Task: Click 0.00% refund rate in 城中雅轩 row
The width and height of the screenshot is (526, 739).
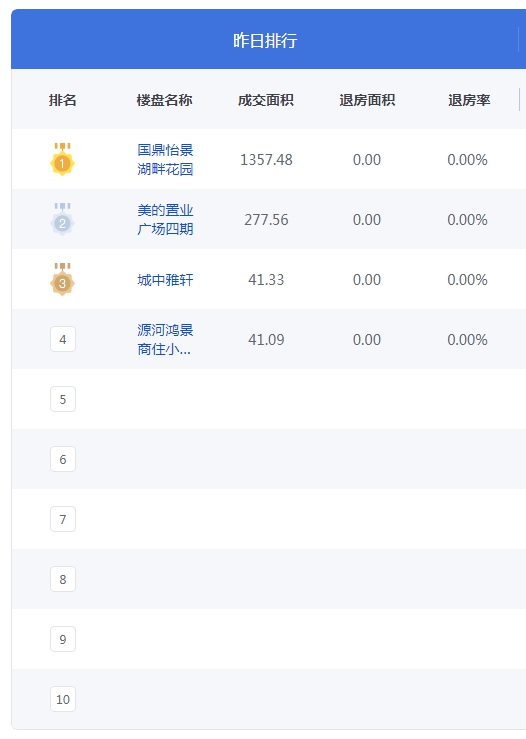Action: click(x=468, y=279)
